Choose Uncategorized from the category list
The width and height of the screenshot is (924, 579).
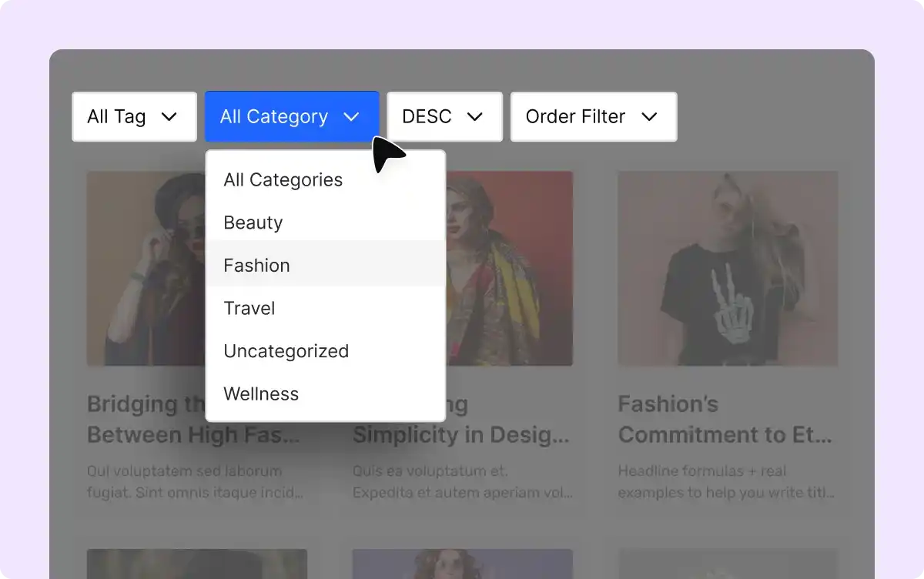click(286, 352)
